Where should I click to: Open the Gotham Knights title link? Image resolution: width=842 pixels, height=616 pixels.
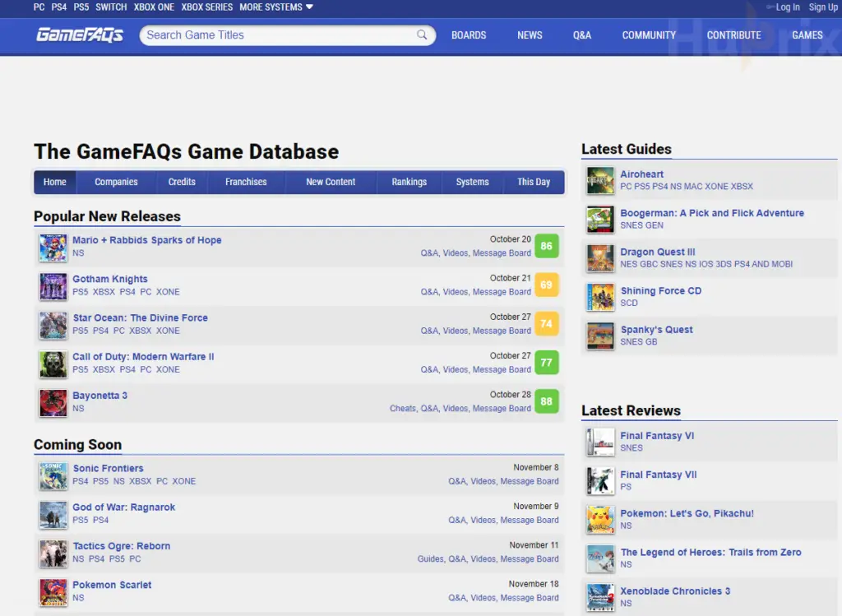110,279
